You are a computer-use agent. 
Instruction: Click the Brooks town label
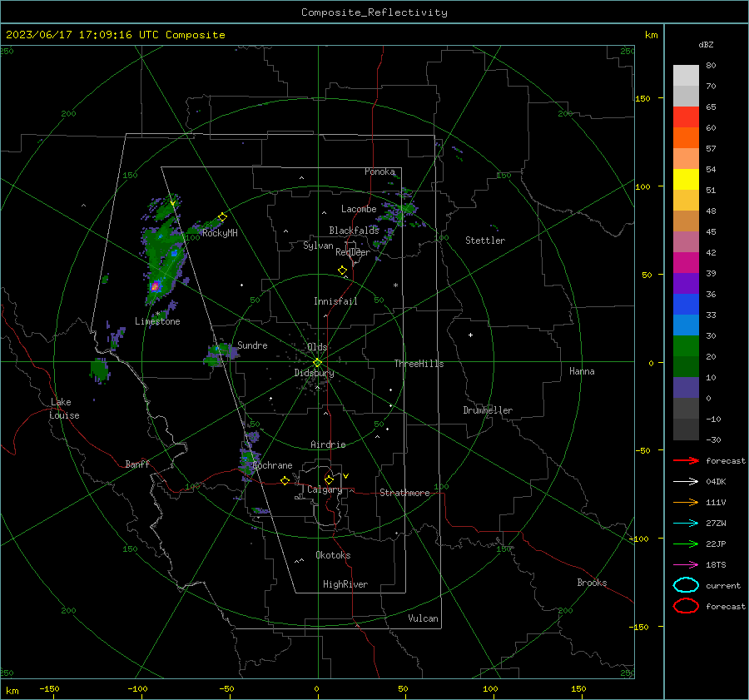[592, 583]
